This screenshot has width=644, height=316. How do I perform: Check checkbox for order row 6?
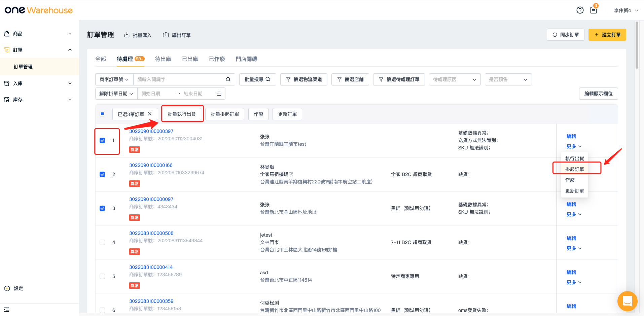coord(102,310)
